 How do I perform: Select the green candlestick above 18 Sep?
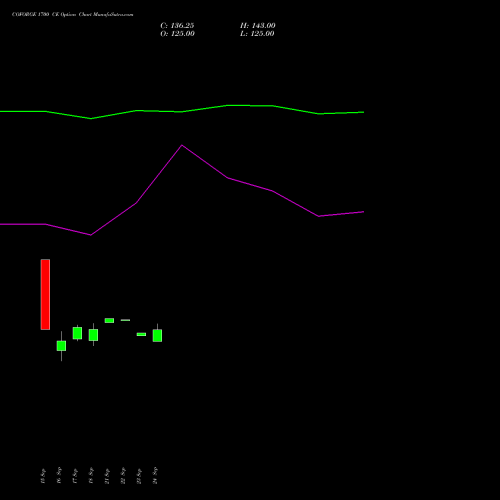pyautogui.click(x=93, y=335)
